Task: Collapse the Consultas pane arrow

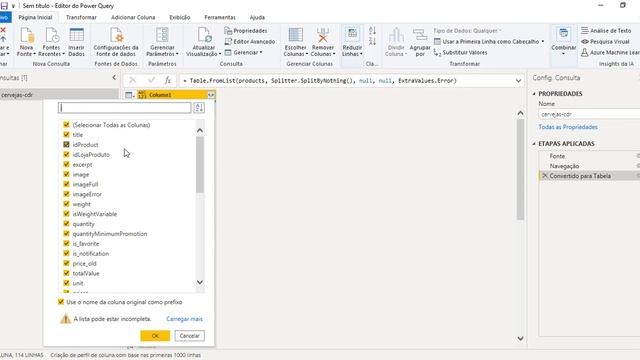Action: tap(114, 78)
